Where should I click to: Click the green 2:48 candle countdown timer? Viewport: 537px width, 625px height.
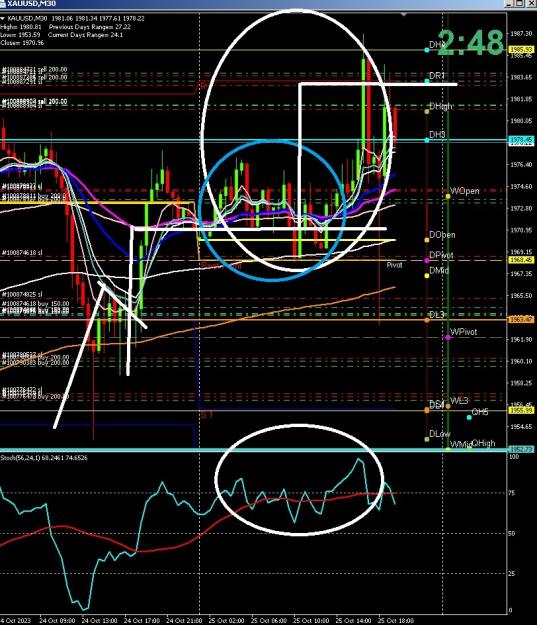point(471,43)
